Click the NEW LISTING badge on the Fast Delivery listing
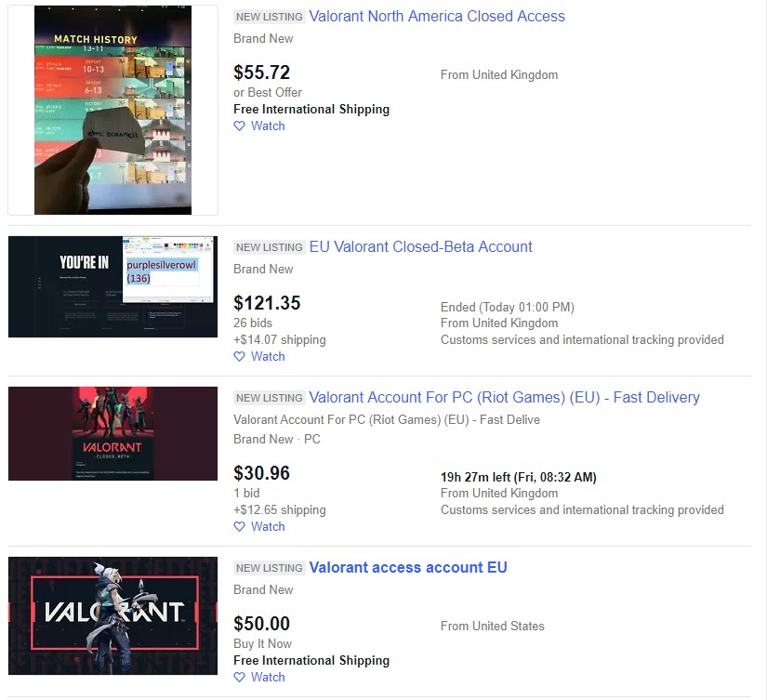 (270, 398)
